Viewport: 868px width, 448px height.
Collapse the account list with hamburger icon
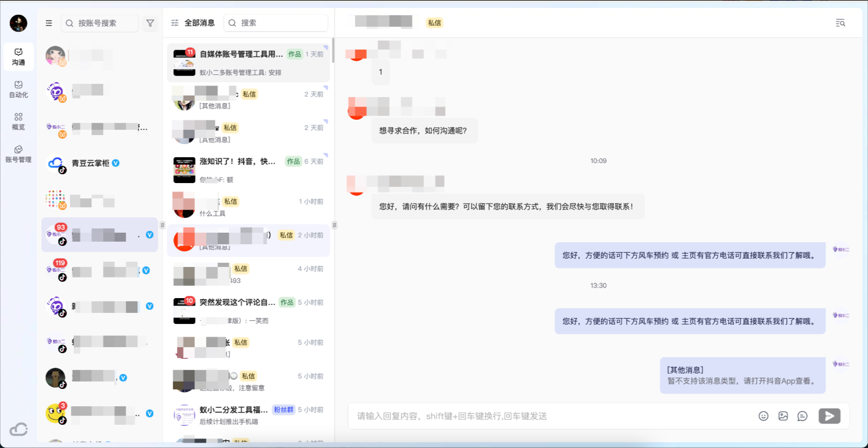click(x=49, y=23)
